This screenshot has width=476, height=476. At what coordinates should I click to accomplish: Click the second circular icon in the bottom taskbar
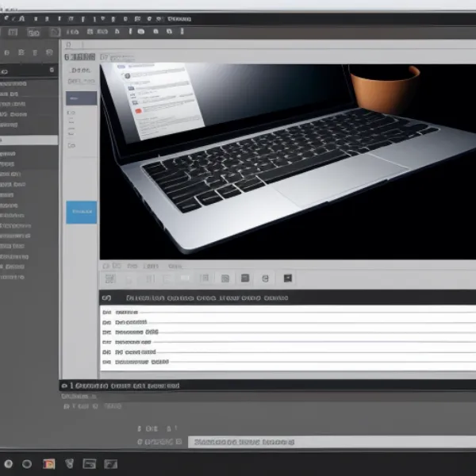click(x=27, y=463)
